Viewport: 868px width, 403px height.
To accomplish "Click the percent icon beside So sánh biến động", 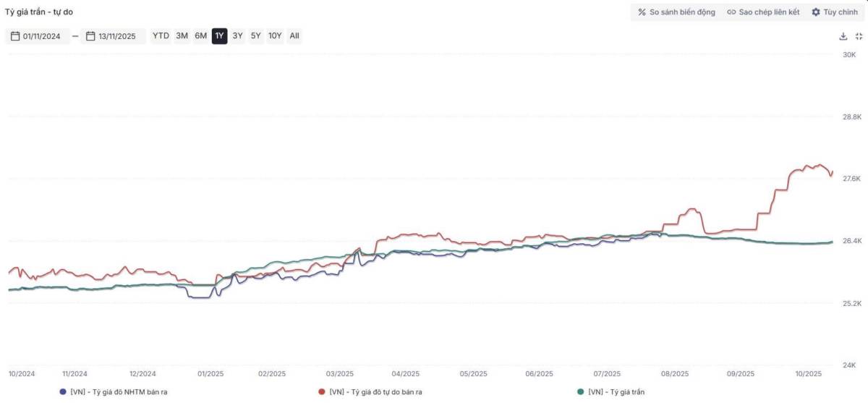I will pyautogui.click(x=642, y=12).
